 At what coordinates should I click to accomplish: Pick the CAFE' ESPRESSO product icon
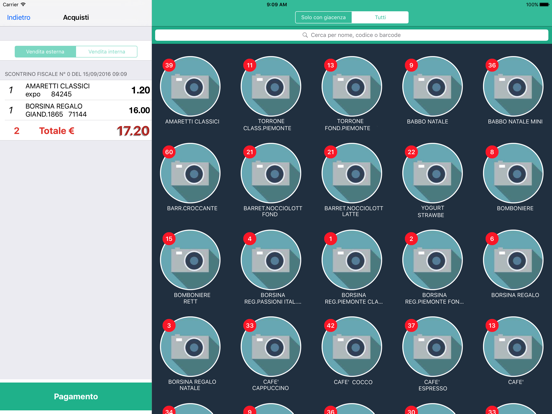click(433, 347)
